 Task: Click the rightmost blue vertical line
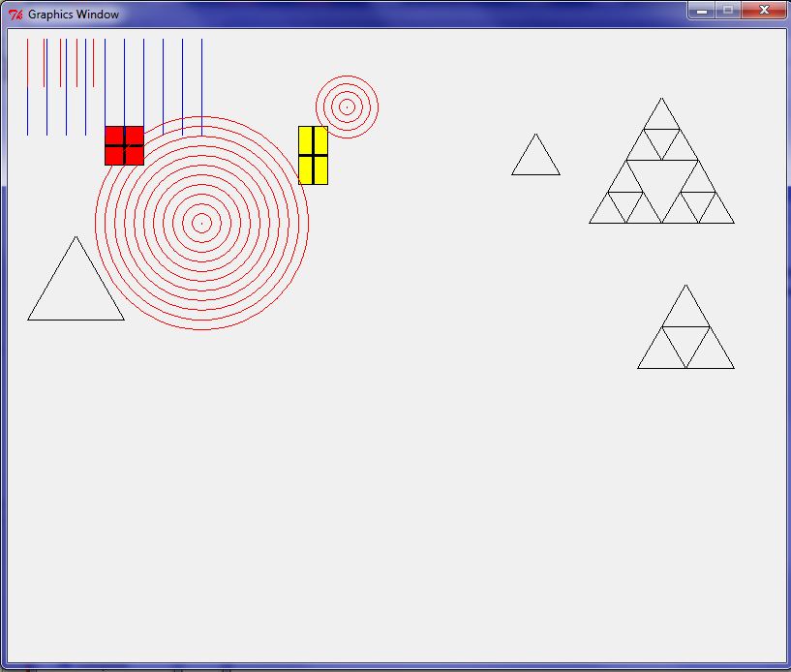(x=201, y=87)
